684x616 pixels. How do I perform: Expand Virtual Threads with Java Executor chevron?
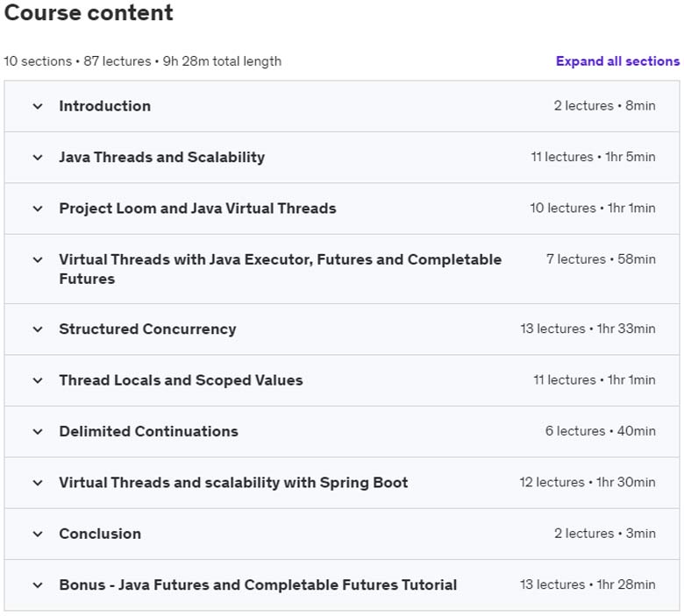pyautogui.click(x=38, y=260)
